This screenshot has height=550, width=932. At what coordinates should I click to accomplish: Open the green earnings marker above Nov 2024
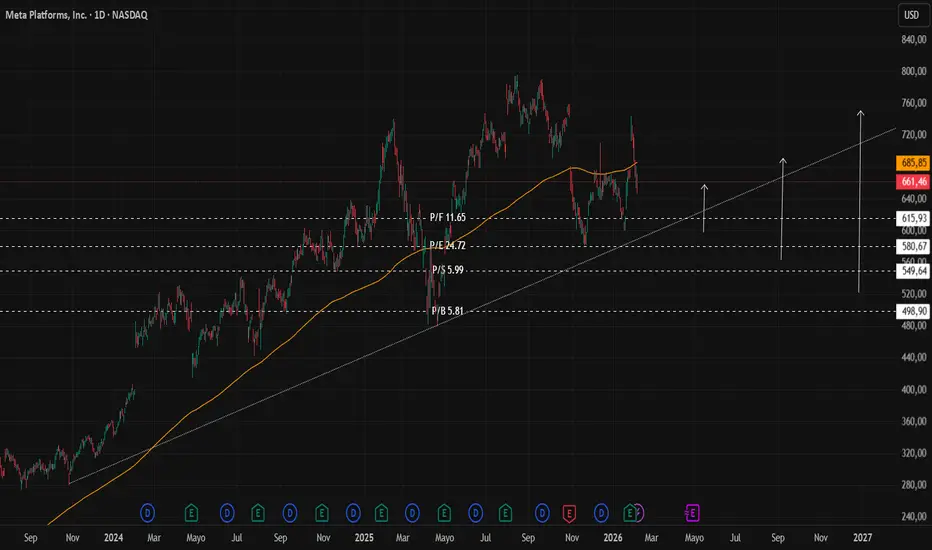click(322, 513)
